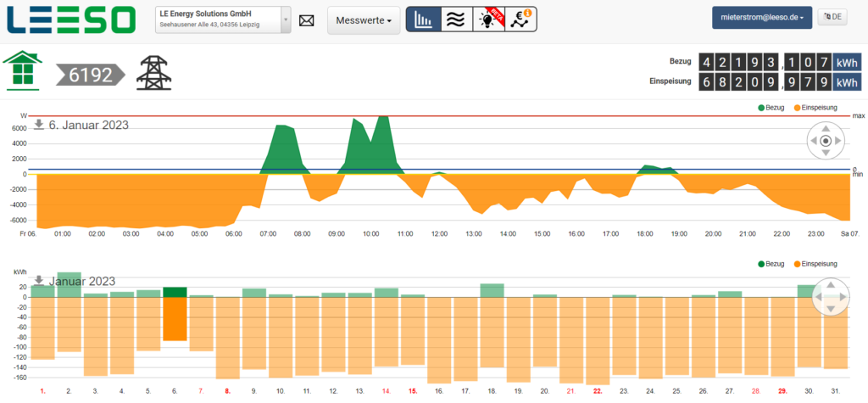Expand the LE Energy Solutions GmbH selector

coord(285,20)
